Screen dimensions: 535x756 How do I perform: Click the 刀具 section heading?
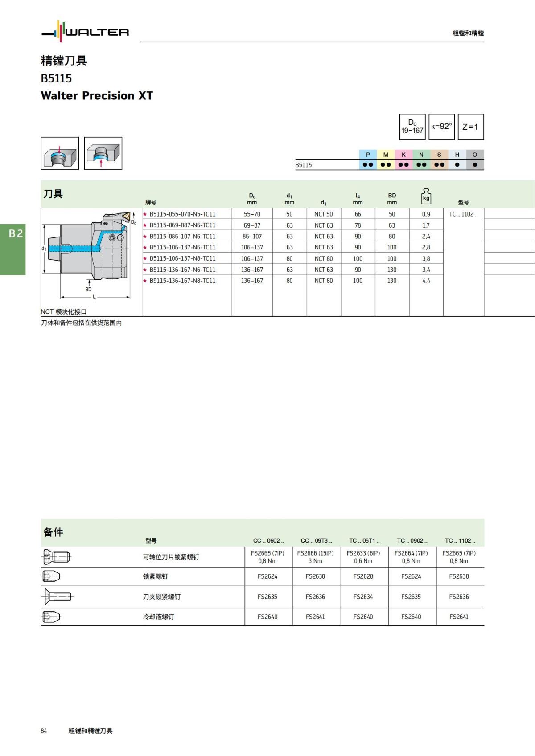coord(53,194)
